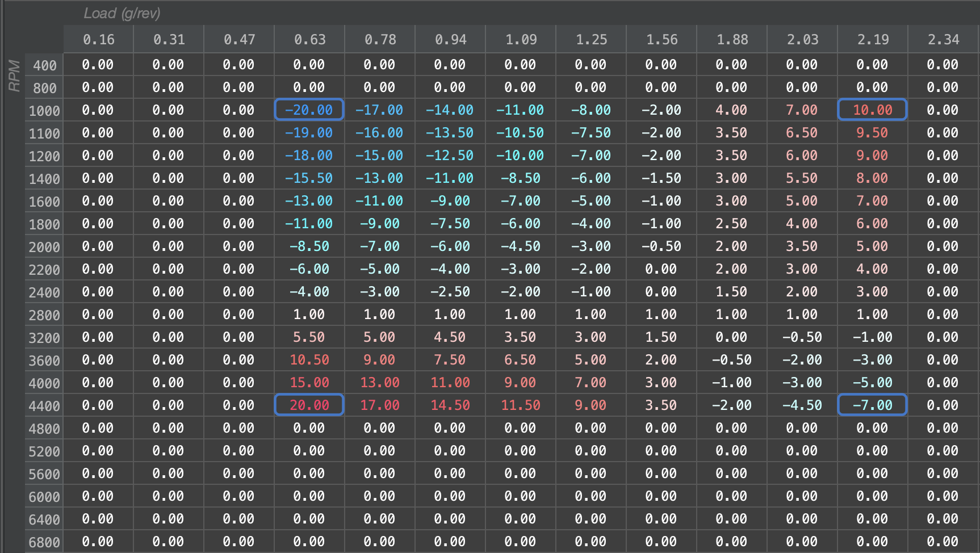Click the highlighted 20.00 cell
This screenshot has height=553, width=980.
coord(309,405)
